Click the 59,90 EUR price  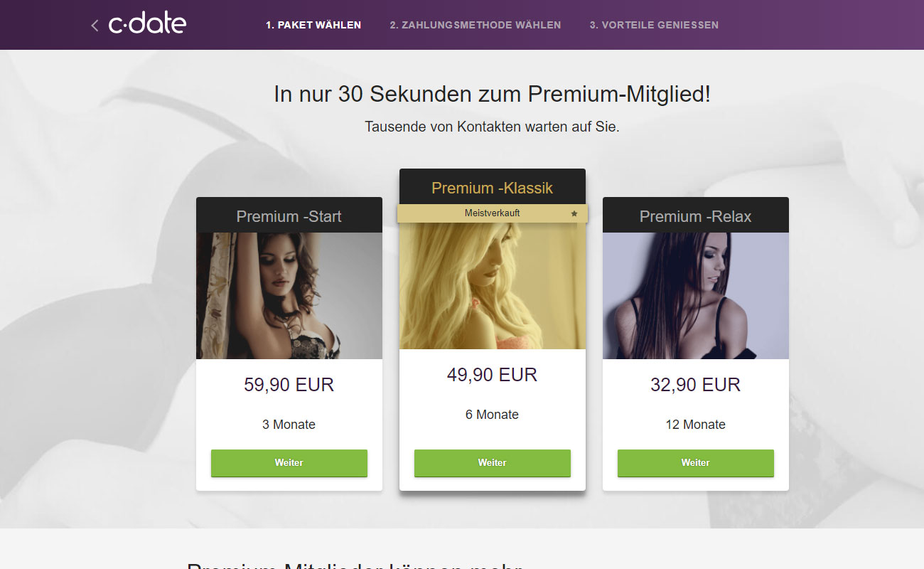coord(289,385)
